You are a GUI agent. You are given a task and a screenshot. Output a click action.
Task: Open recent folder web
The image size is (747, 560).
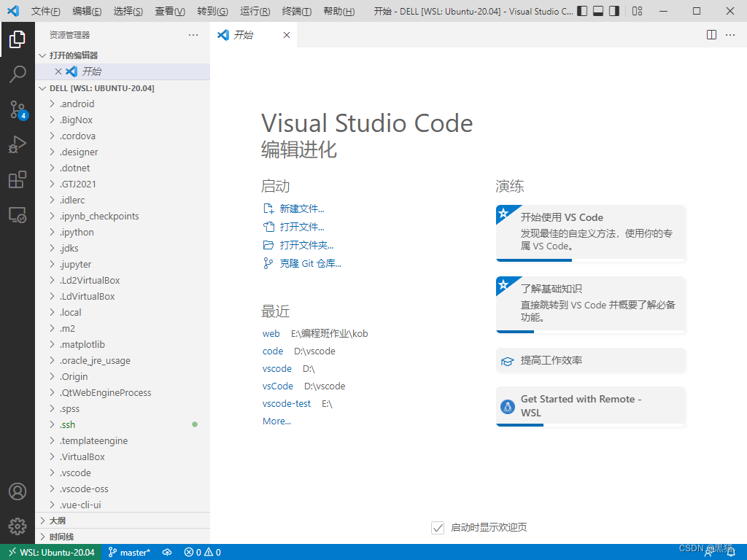click(271, 333)
